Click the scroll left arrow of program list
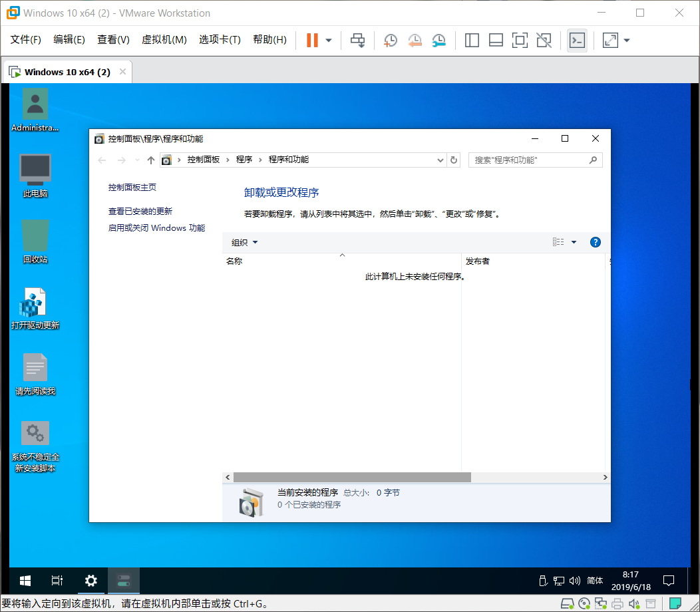 [228, 477]
